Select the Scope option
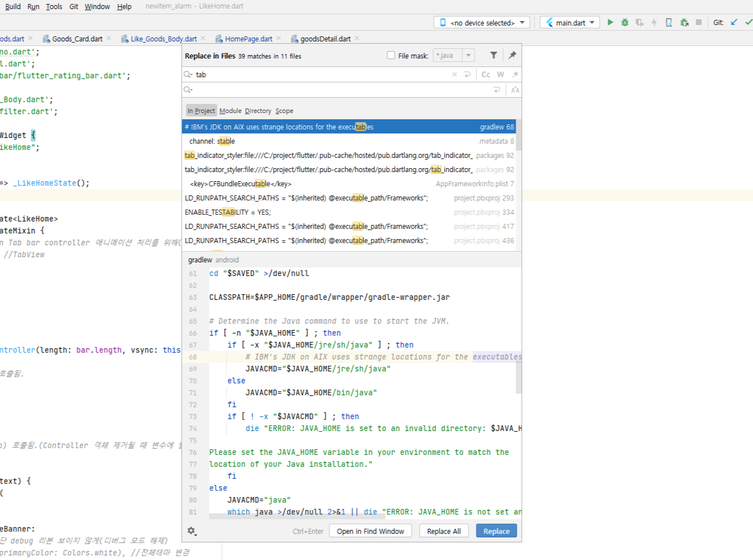The image size is (753, 560). coord(285,111)
